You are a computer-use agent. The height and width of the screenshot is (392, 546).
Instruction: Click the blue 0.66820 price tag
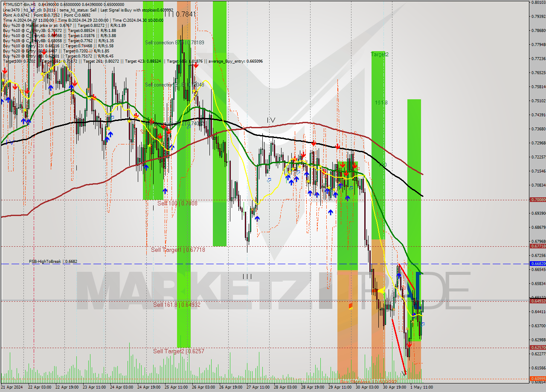coord(537,263)
